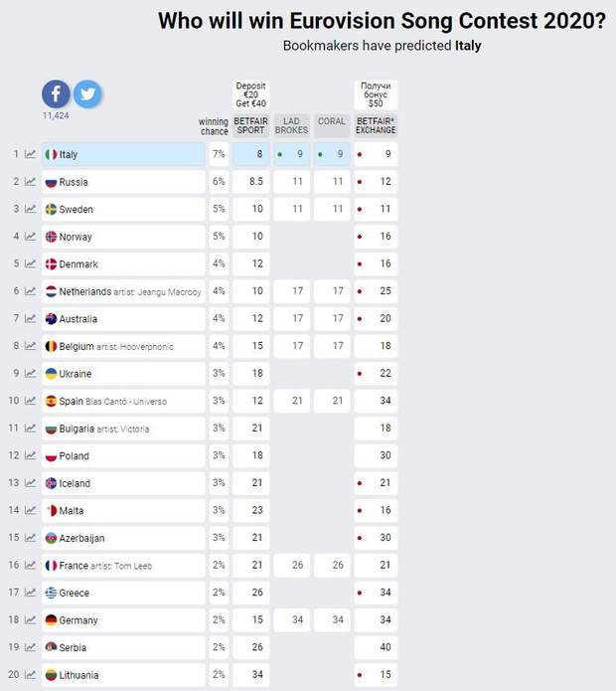Click the Twitter share icon
This screenshot has height=691, width=616.
click(x=87, y=94)
